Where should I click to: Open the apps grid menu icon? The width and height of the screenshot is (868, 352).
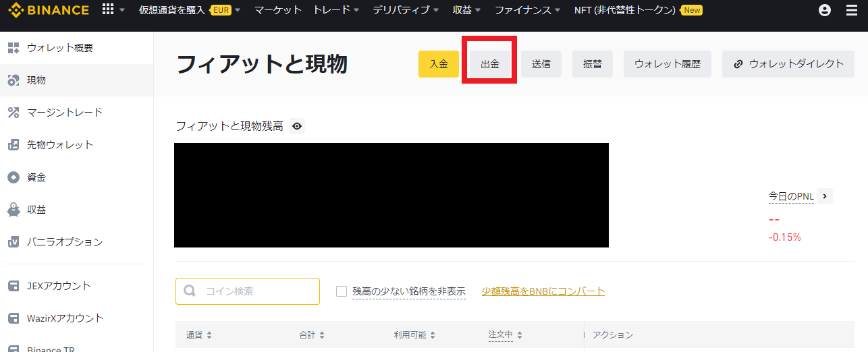(x=107, y=9)
